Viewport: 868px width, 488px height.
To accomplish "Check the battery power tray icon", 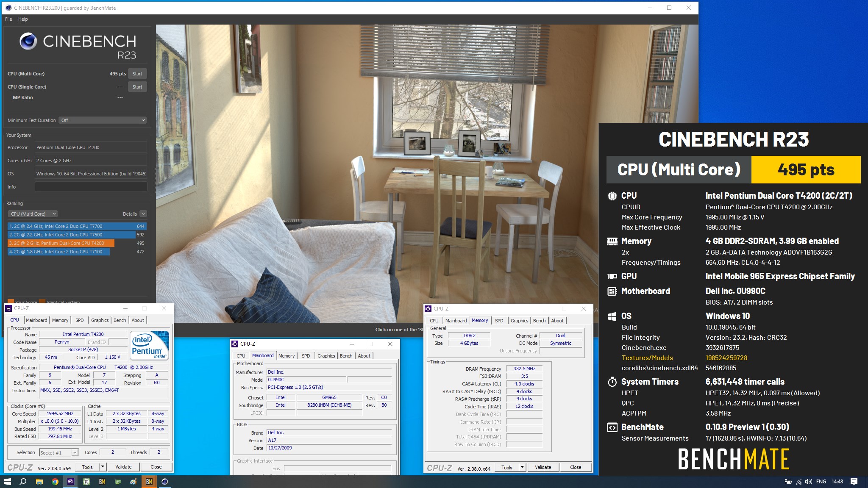I will click(788, 482).
